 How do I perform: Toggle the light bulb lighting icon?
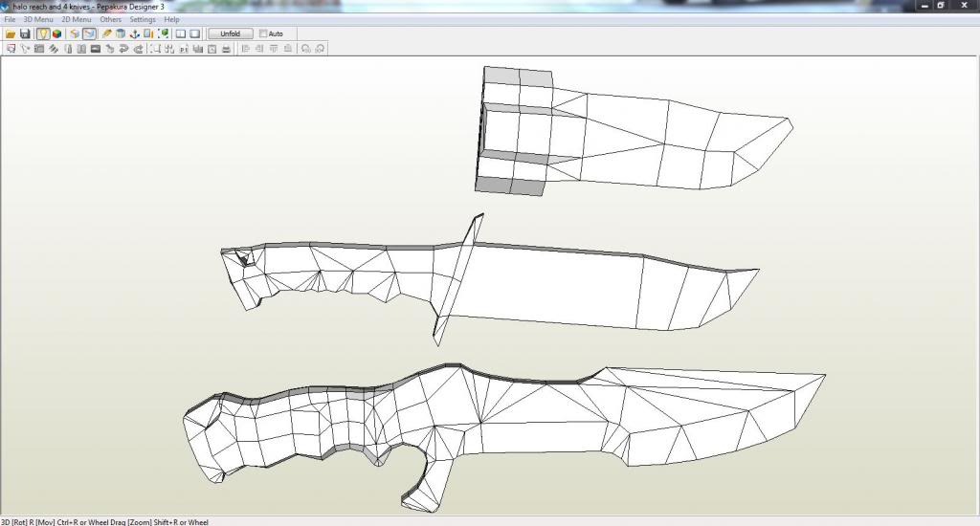42,33
